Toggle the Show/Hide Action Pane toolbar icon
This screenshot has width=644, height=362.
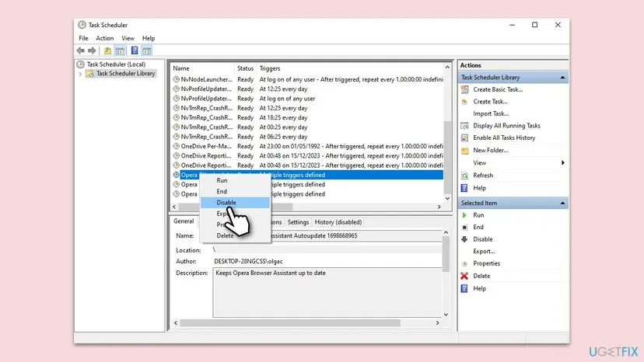tap(147, 50)
